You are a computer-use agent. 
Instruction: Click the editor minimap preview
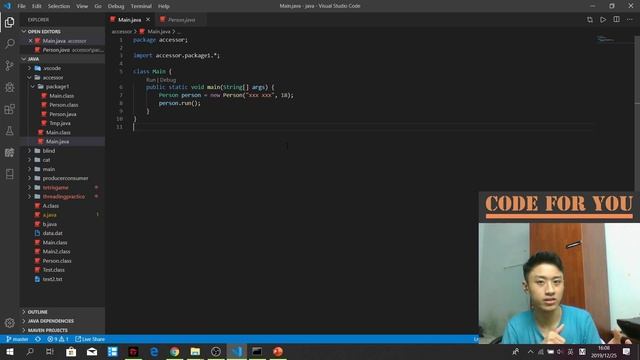(x=605, y=39)
